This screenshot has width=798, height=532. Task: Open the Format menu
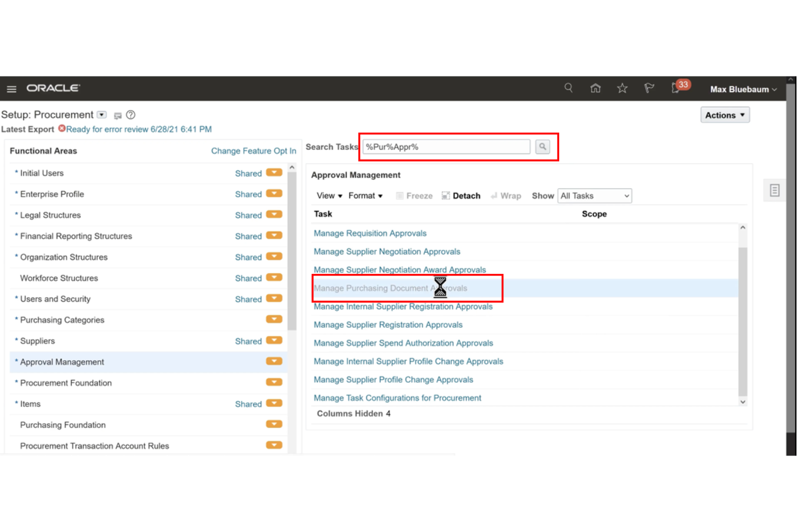coord(366,196)
